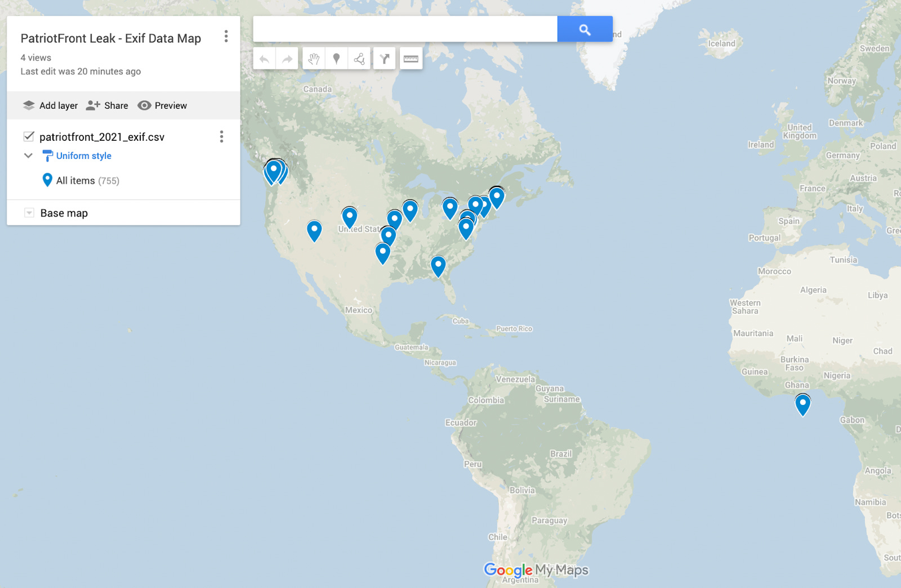Screen dimensions: 901x588
Task: Click in the map search input field
Action: [404, 29]
